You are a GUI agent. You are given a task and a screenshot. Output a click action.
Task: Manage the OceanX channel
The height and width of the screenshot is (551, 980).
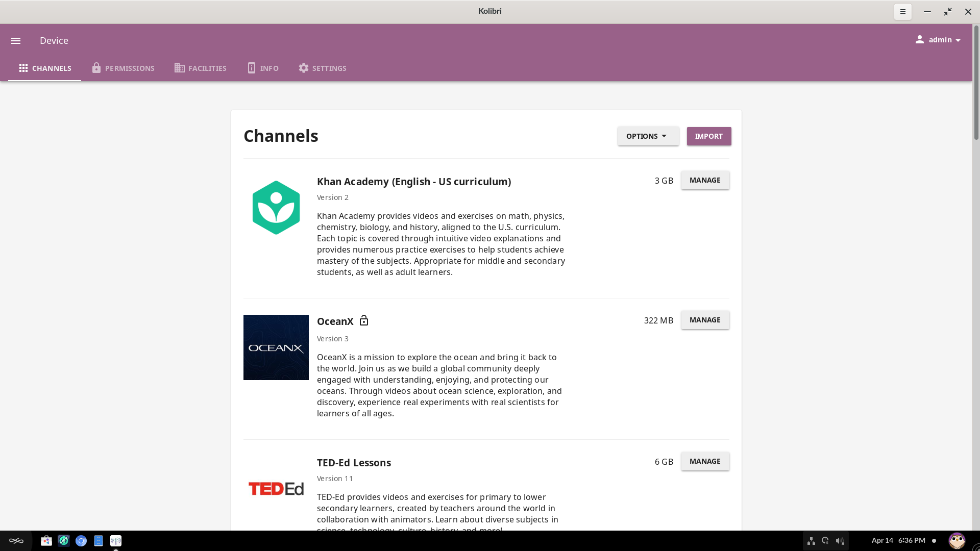point(705,320)
